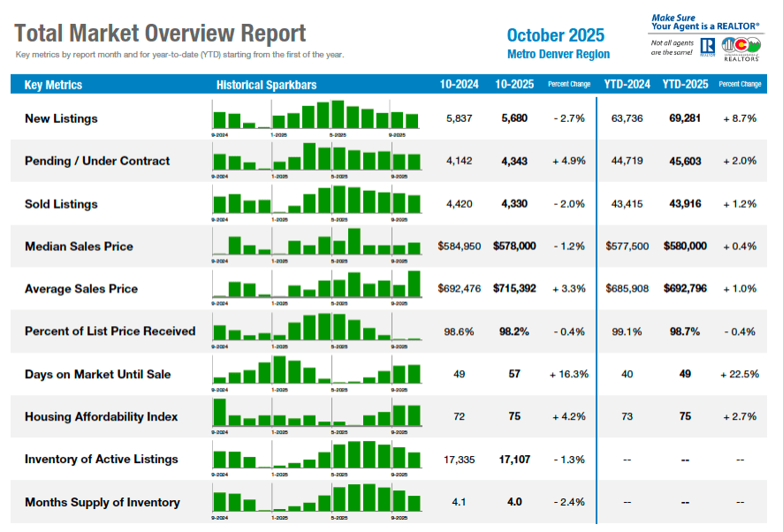783x532 pixels.
Task: Click the Median Sales Price sparkbar chart
Action: [316, 244]
